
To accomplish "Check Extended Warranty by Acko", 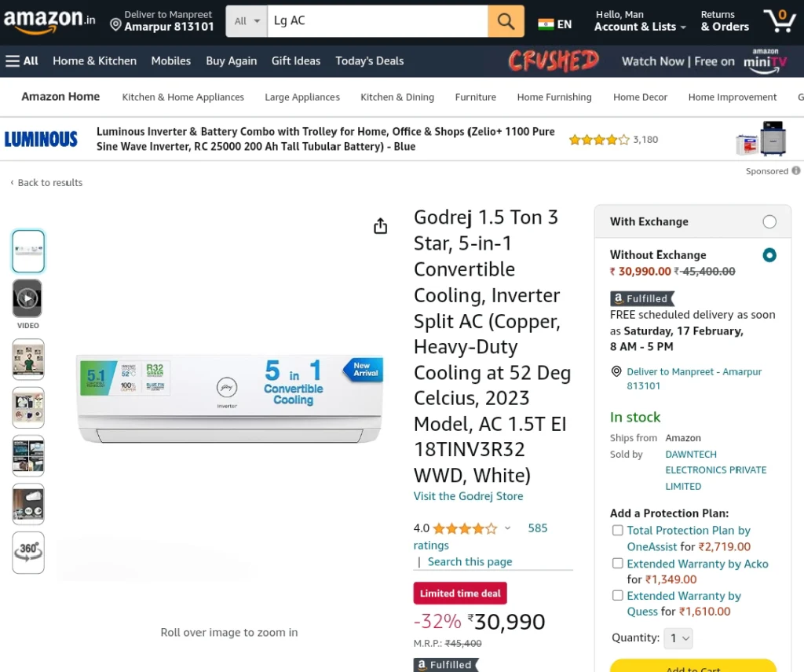I will point(618,564).
